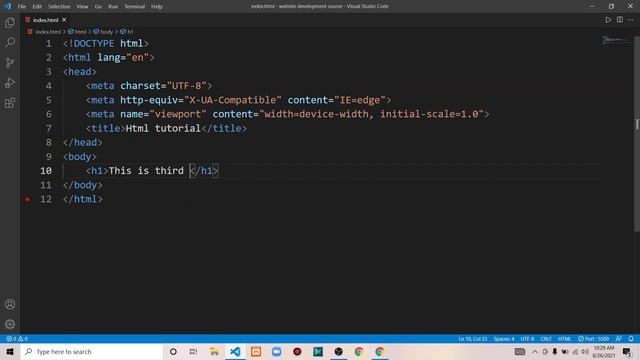Open the Go menu
The image size is (640, 360).
tap(98, 6)
